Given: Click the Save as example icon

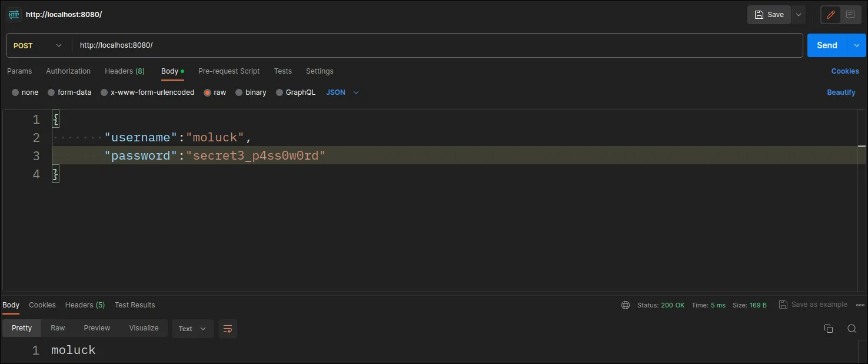Looking at the screenshot, I should point(783,305).
